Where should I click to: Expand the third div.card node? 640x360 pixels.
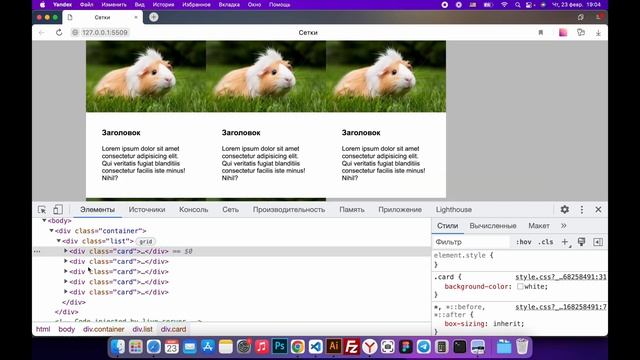[66, 271]
